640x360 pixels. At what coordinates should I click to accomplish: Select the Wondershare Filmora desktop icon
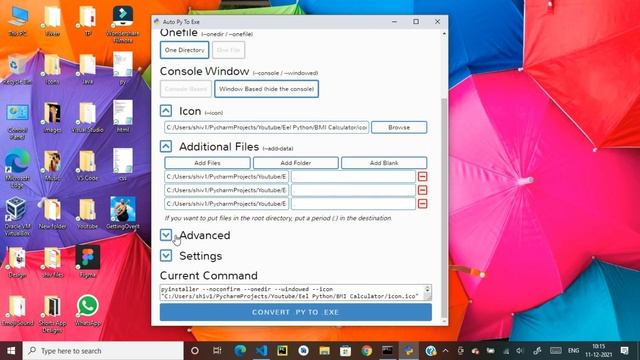(122, 24)
